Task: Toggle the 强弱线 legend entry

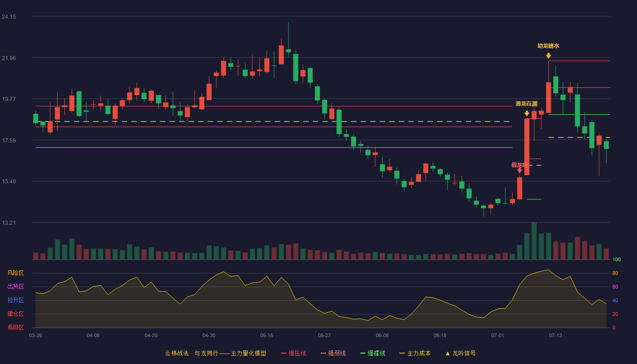Action: coord(333,353)
